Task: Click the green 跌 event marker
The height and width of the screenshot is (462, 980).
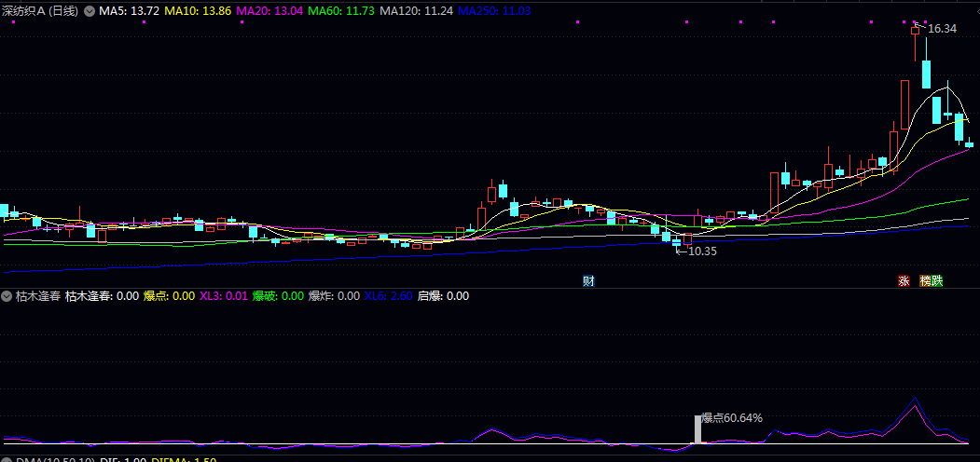Action: click(936, 281)
